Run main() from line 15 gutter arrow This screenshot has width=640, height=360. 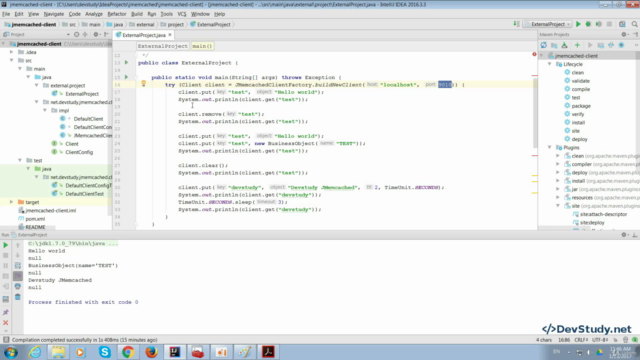pyautogui.click(x=126, y=77)
